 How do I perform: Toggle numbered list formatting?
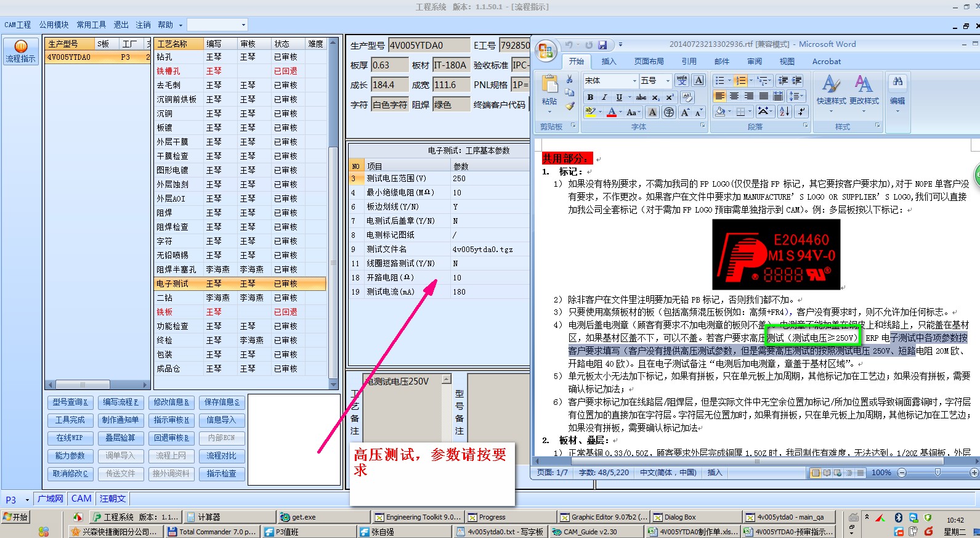pos(740,80)
